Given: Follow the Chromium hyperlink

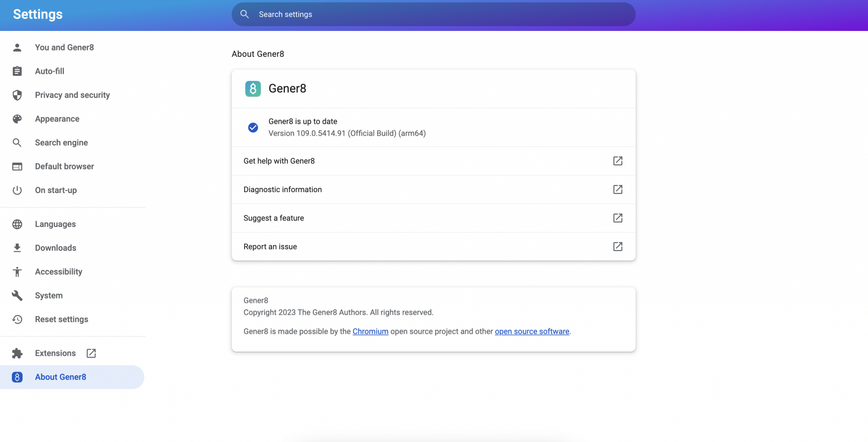Looking at the screenshot, I should point(370,331).
